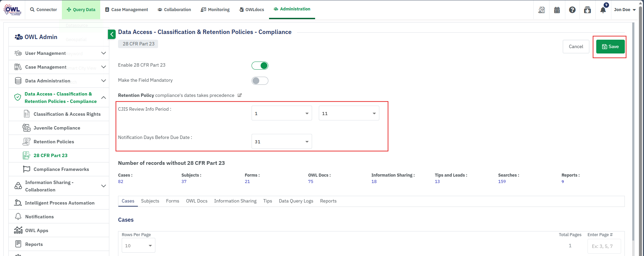The image size is (644, 256).
Task: Open the Case Management top menu
Action: (126, 10)
